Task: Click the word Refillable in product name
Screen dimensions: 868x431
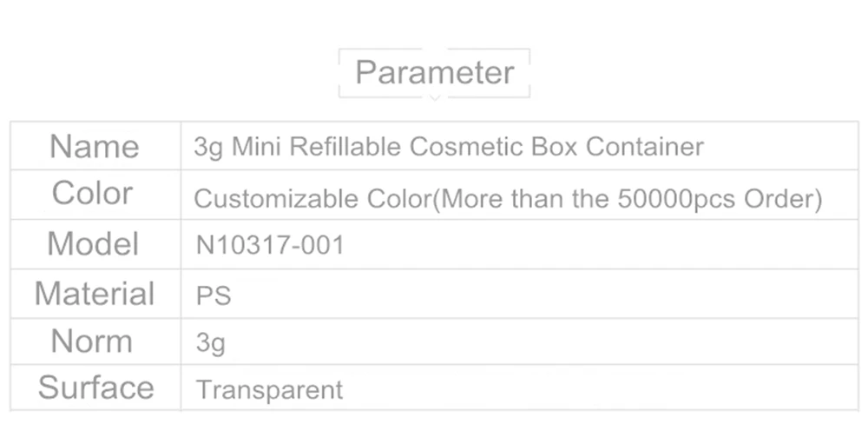Action: click(x=345, y=147)
